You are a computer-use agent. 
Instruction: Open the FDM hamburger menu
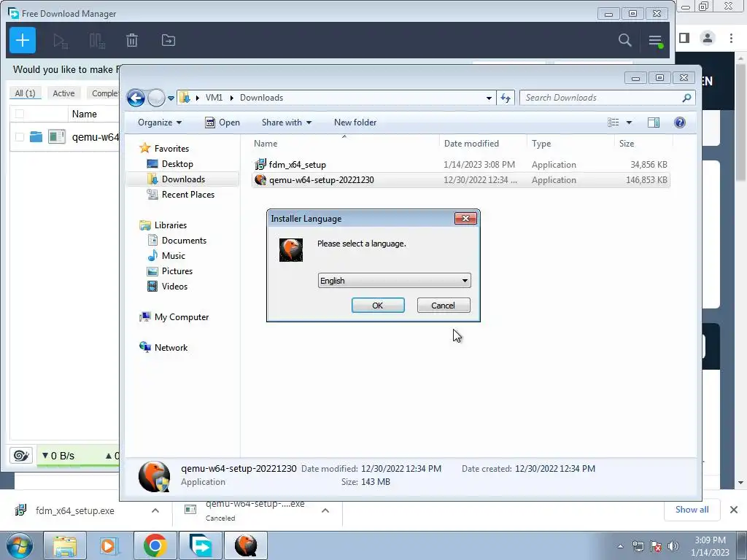[x=656, y=41]
